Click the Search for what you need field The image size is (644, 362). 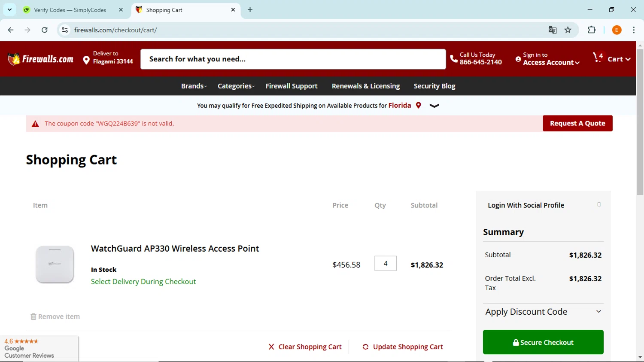point(293,59)
